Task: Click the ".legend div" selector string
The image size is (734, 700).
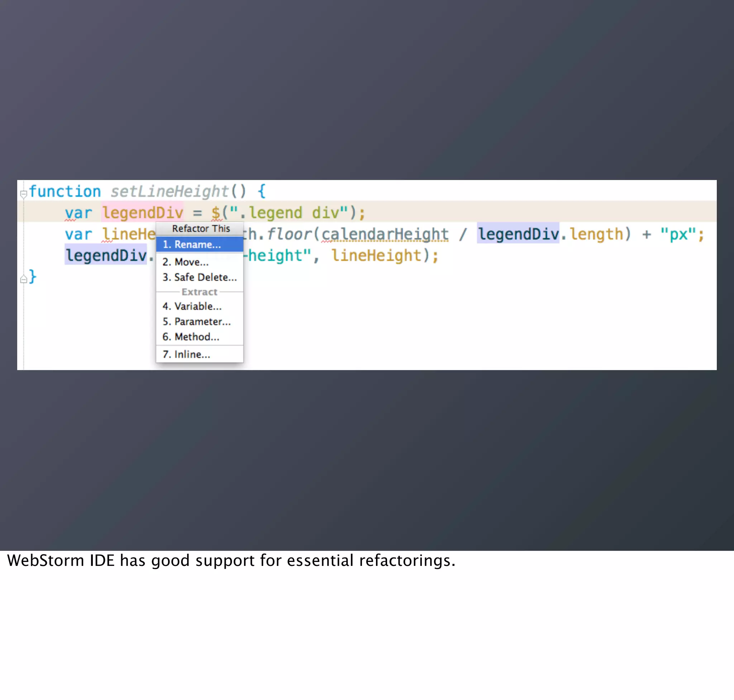Action: pyautogui.click(x=289, y=213)
